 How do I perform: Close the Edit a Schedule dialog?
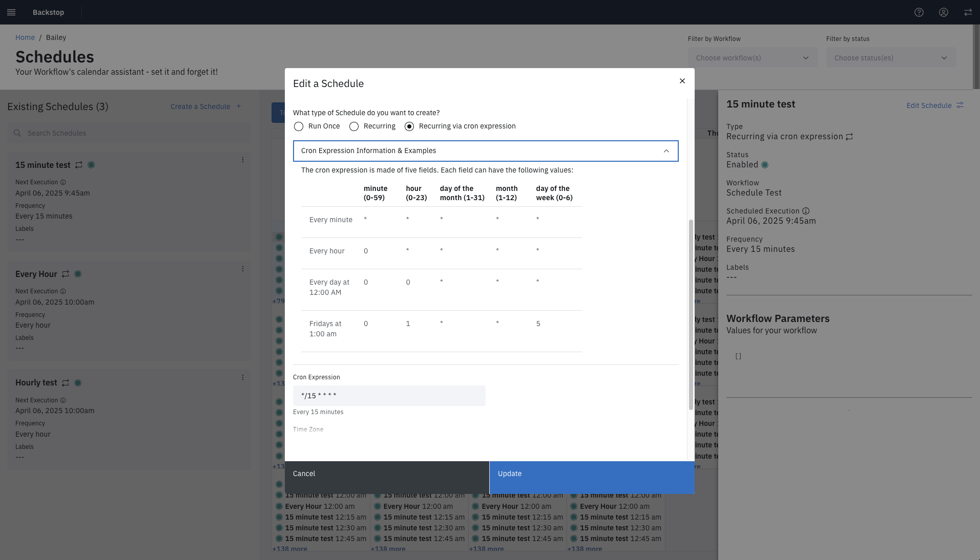point(682,81)
